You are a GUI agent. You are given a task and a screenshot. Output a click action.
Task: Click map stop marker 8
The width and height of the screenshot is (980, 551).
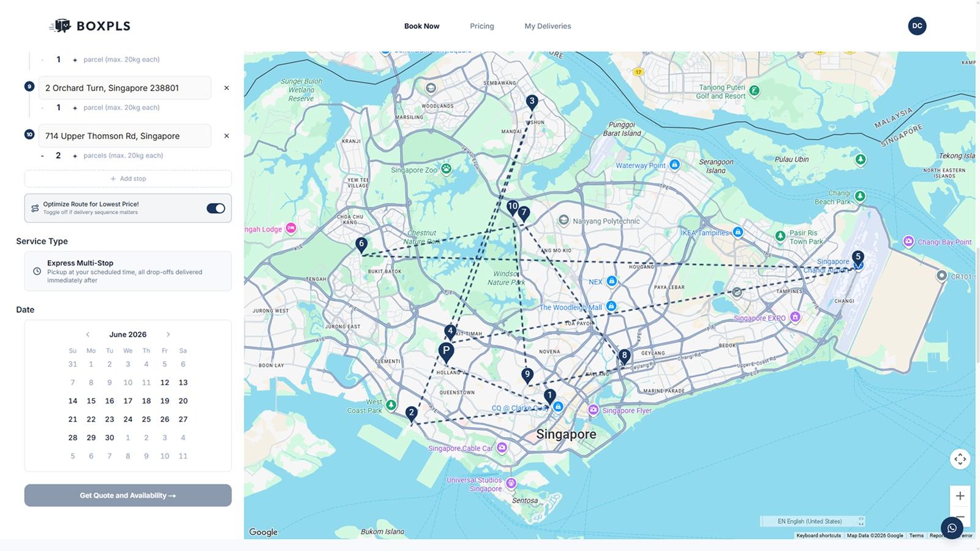(x=624, y=356)
